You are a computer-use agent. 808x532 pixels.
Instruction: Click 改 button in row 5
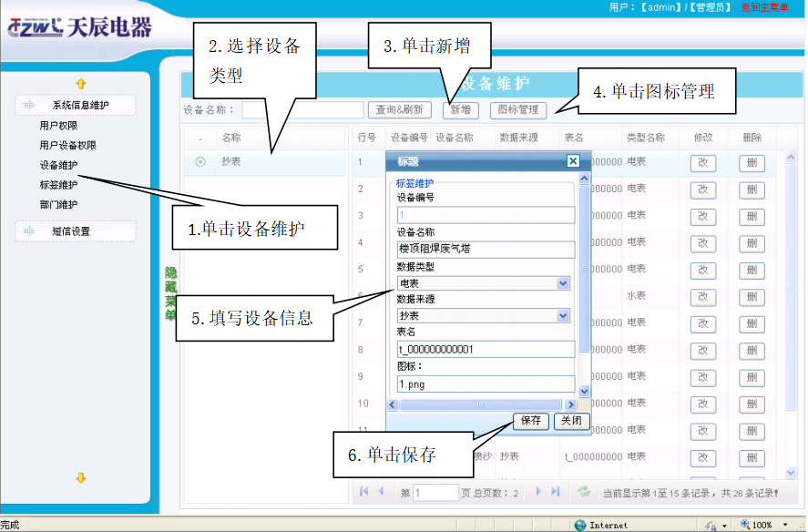[x=703, y=271]
